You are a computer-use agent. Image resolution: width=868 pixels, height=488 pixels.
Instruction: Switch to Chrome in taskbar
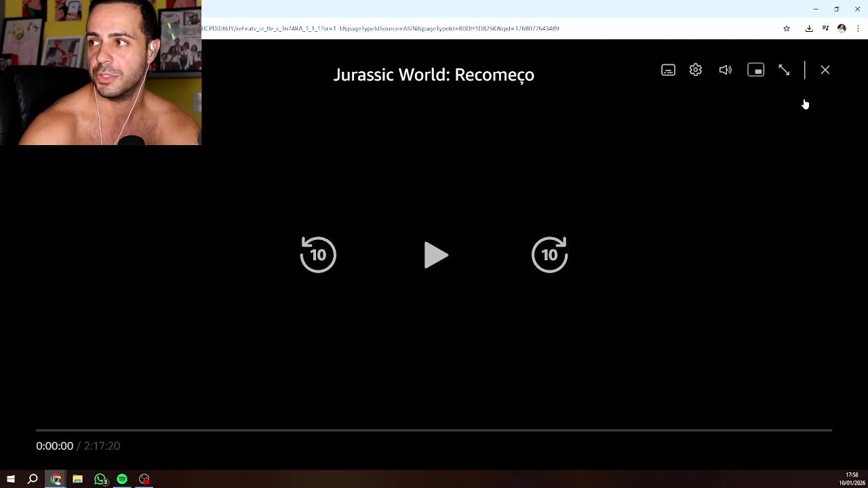[56, 479]
